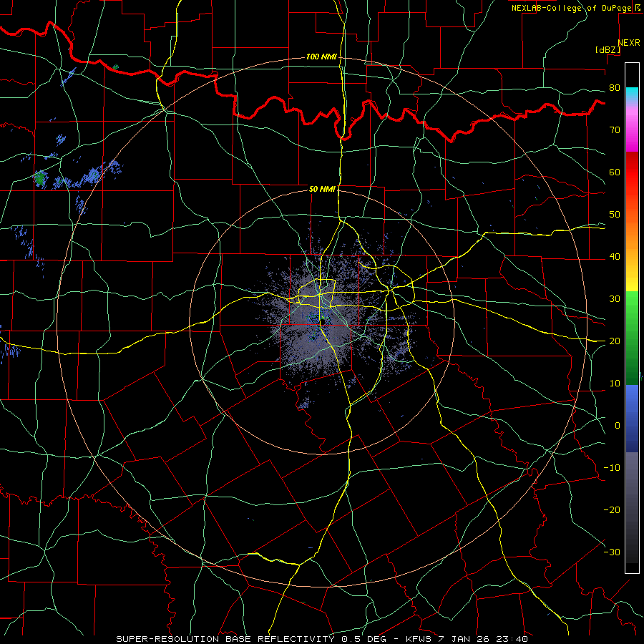Click the "[dBZ]" units label
The width and height of the screenshot is (644, 644).
coord(608,49)
